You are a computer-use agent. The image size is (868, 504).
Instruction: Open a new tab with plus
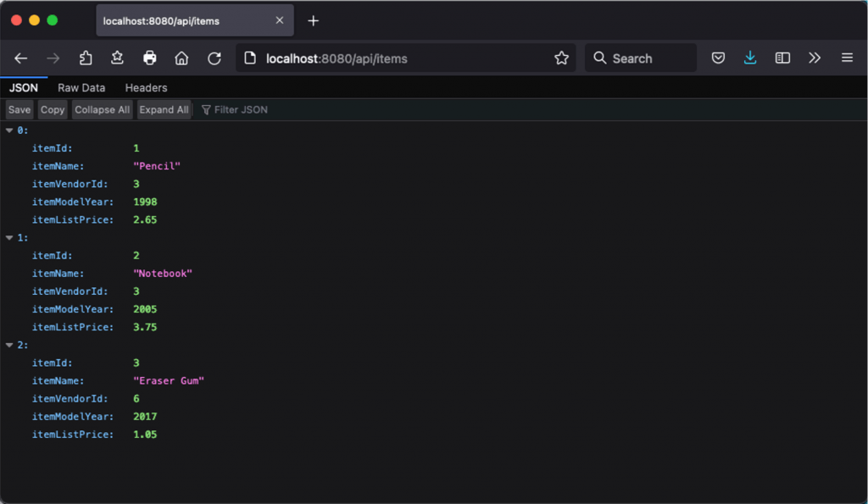[314, 21]
